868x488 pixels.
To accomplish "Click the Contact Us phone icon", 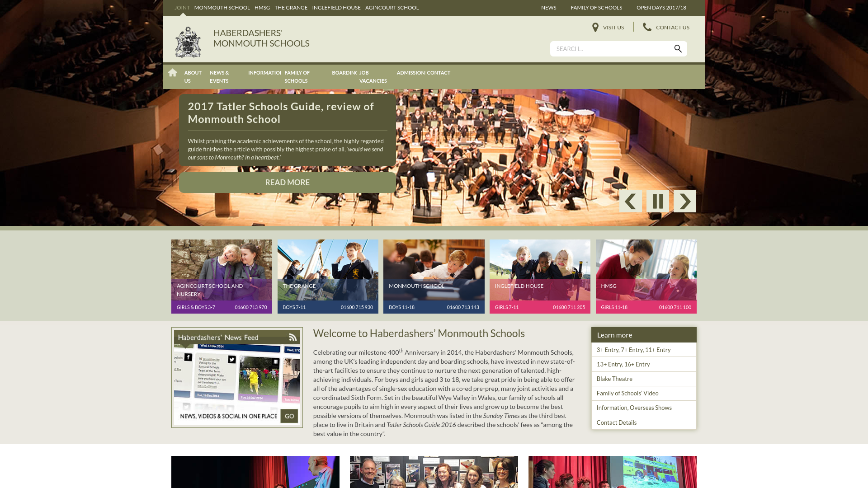I will coord(647,27).
